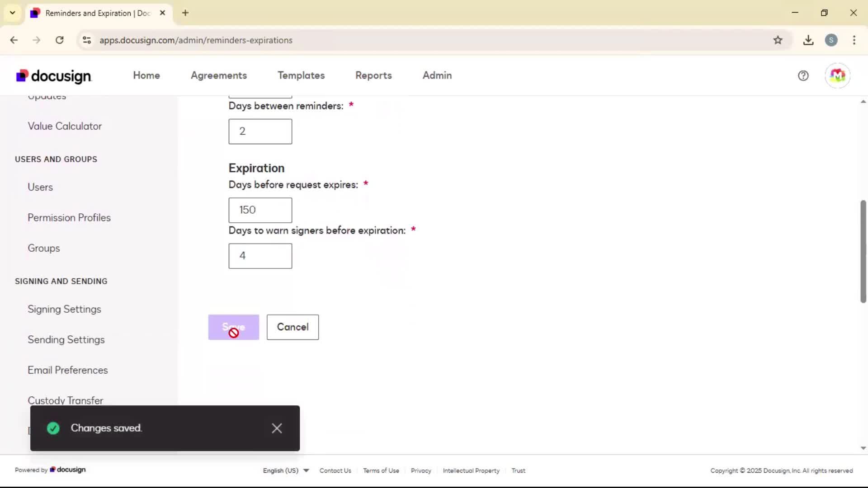Open the Chrome three-dot menu
This screenshot has height=488, width=868.
[854, 40]
